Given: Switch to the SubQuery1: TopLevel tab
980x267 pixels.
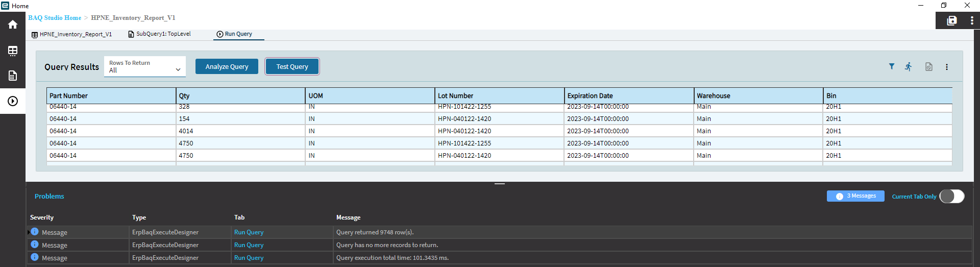Looking at the screenshot, I should (x=159, y=34).
